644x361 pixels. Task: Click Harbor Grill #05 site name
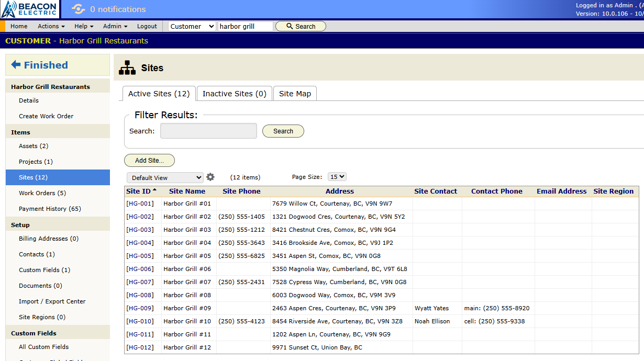(187, 256)
